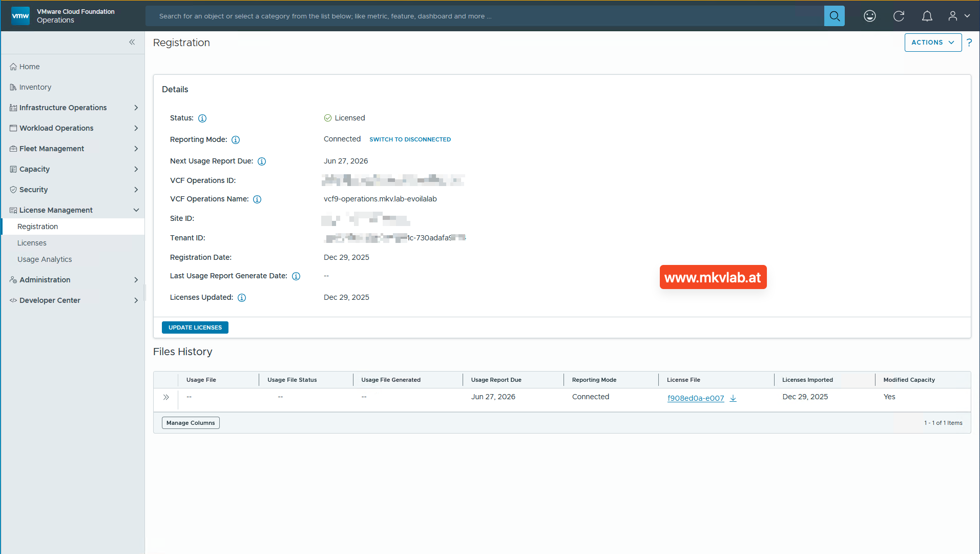Screen dimensions: 980x554
Task: Show info for Licenses Updated
Action: click(242, 298)
